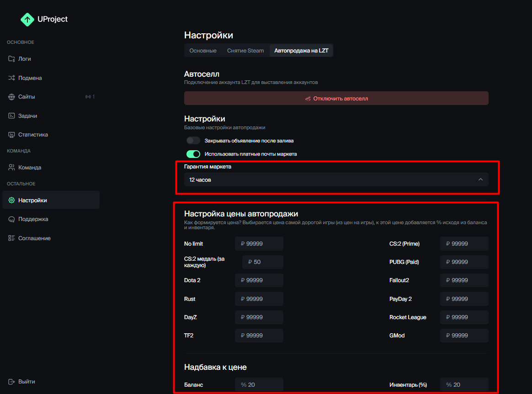Click the CS:2 медаль price field
The width and height of the screenshot is (532, 394).
(x=262, y=262)
